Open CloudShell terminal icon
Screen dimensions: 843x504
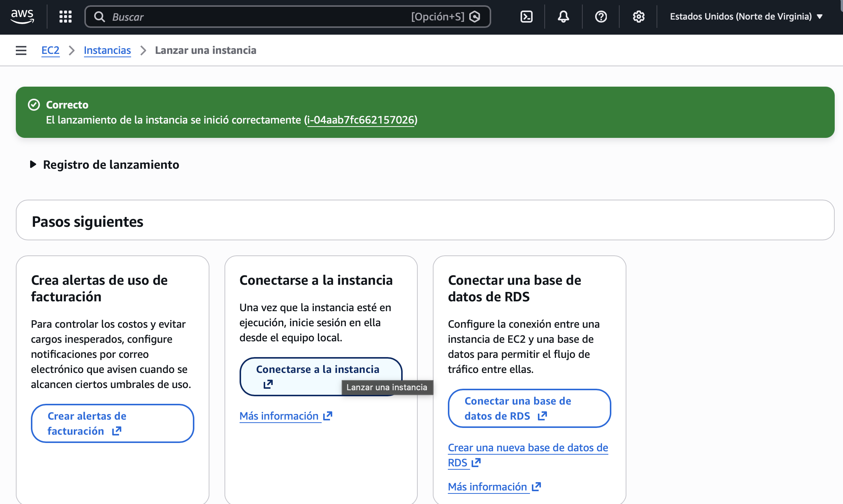pyautogui.click(x=526, y=17)
